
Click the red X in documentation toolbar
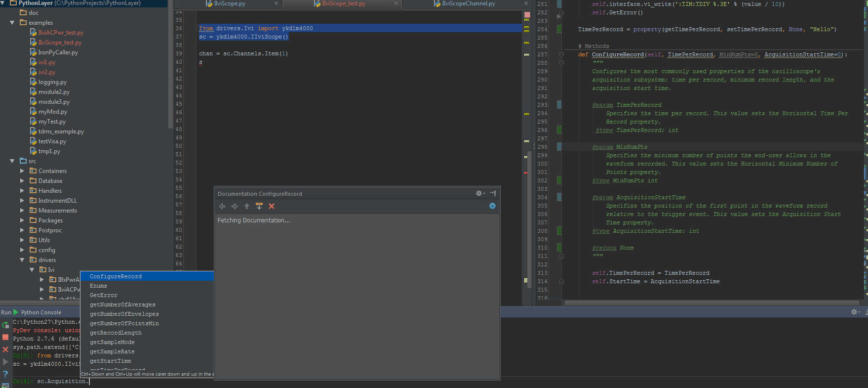[272, 207]
